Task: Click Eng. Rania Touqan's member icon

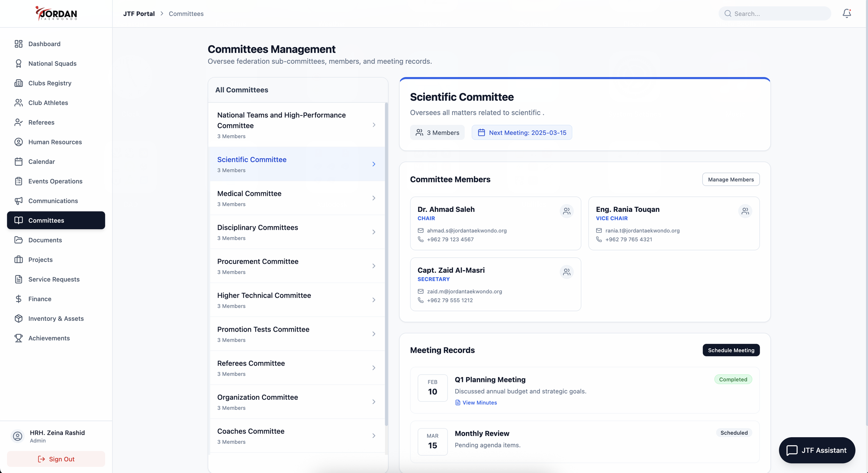Action: point(745,211)
